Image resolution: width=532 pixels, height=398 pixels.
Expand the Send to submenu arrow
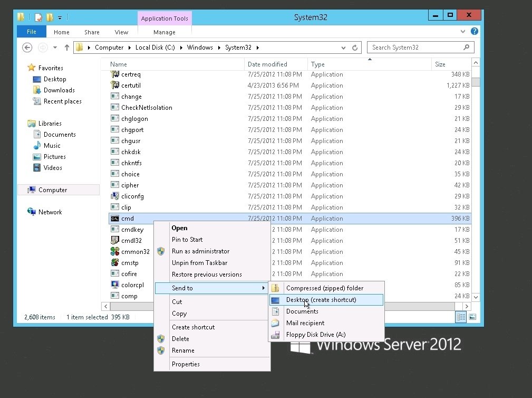pyautogui.click(x=263, y=288)
